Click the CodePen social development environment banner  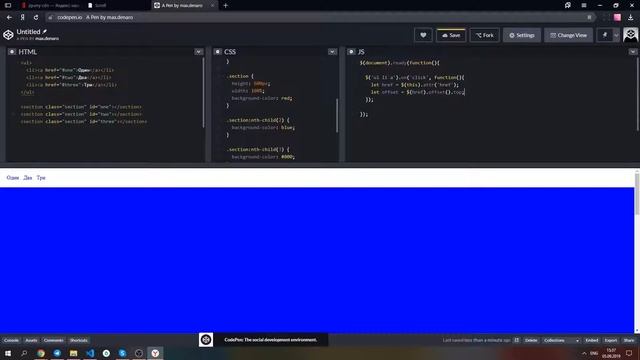pos(263,340)
